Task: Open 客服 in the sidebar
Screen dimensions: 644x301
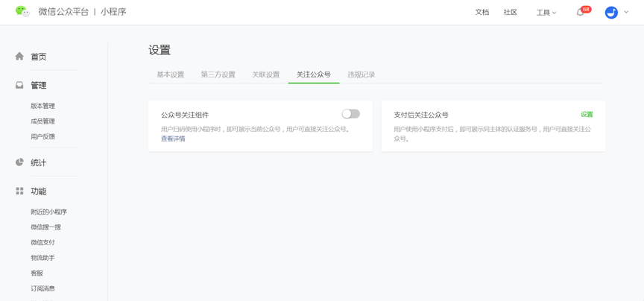Action: [37, 273]
